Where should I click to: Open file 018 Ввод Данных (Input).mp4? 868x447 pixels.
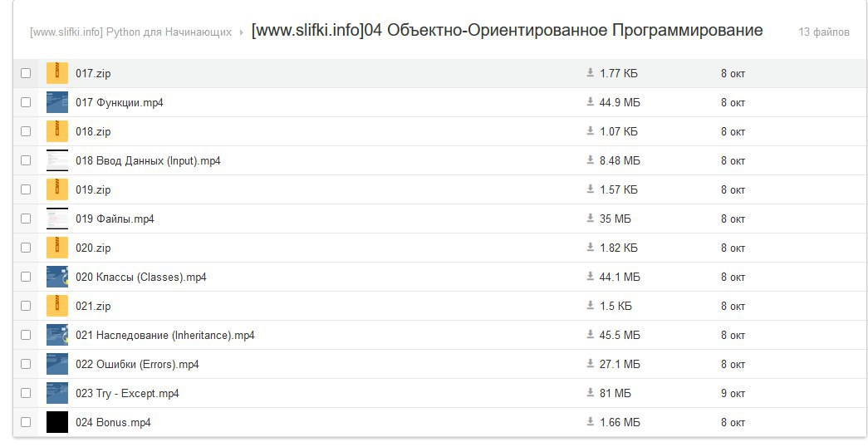[148, 160]
